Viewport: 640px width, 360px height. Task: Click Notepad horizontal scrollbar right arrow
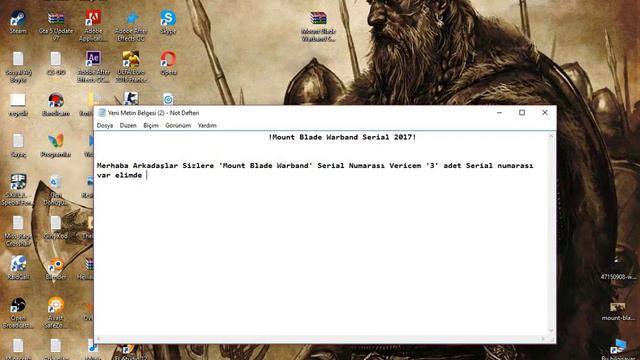(x=543, y=339)
